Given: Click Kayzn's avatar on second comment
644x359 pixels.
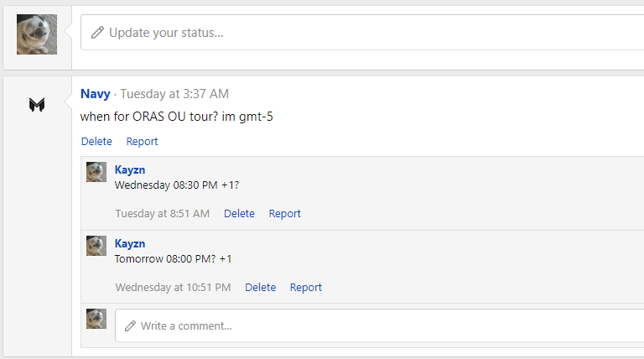Looking at the screenshot, I should coord(96,246).
